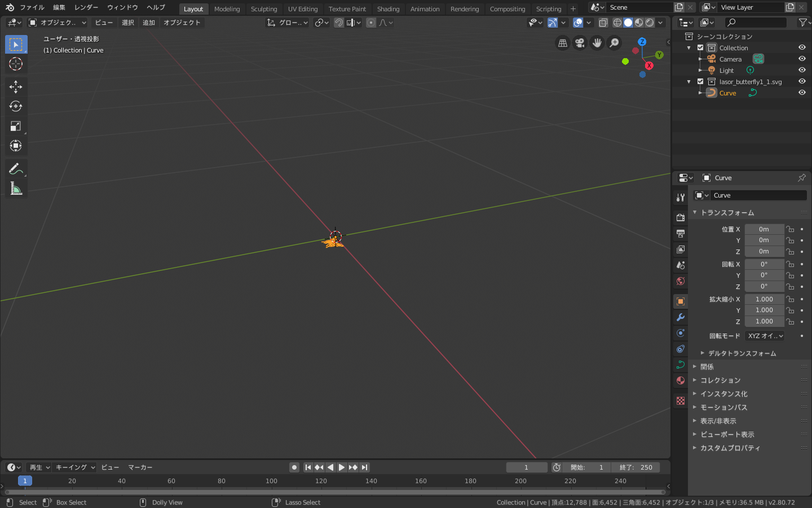
Task: Open the Physics properties tab
Action: 681,333
